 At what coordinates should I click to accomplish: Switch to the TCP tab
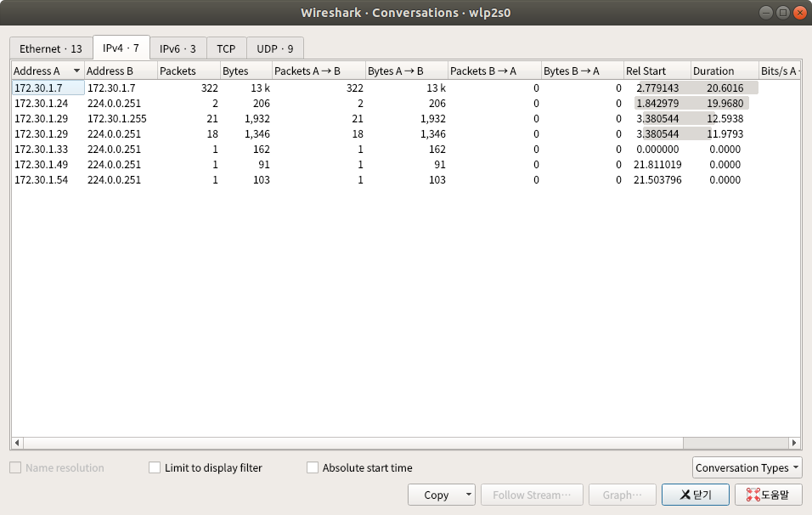[x=226, y=48]
